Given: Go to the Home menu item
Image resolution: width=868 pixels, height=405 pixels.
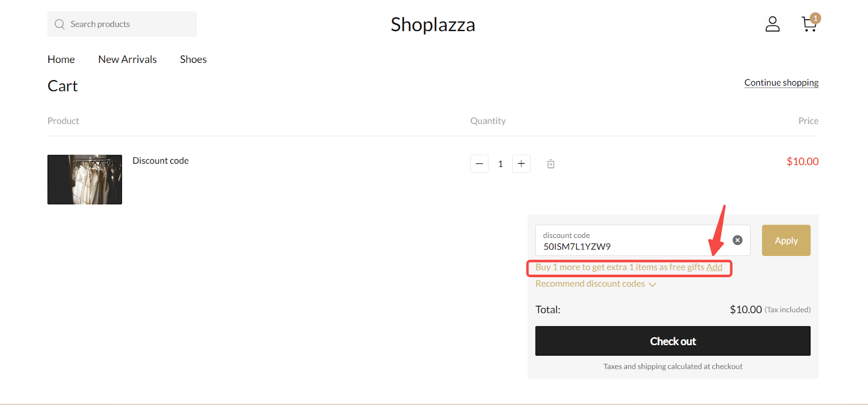Looking at the screenshot, I should pyautogui.click(x=61, y=60).
